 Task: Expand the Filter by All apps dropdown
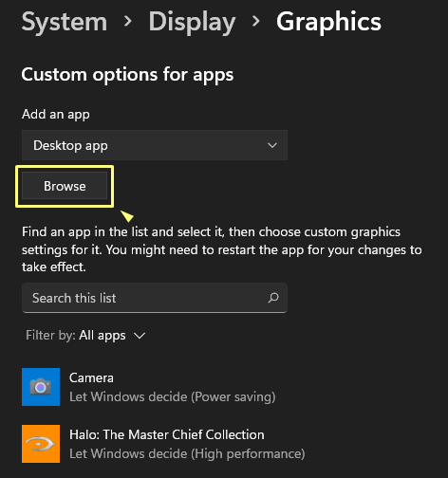pos(85,335)
